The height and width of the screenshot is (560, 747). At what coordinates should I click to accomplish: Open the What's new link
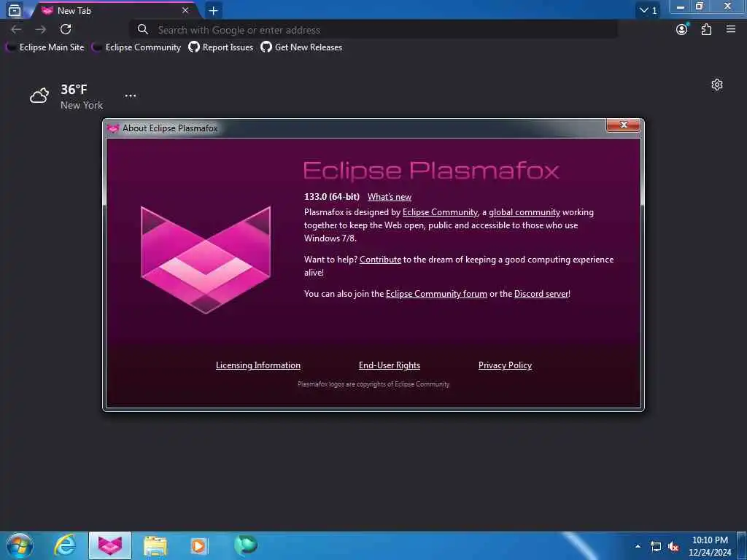click(390, 197)
